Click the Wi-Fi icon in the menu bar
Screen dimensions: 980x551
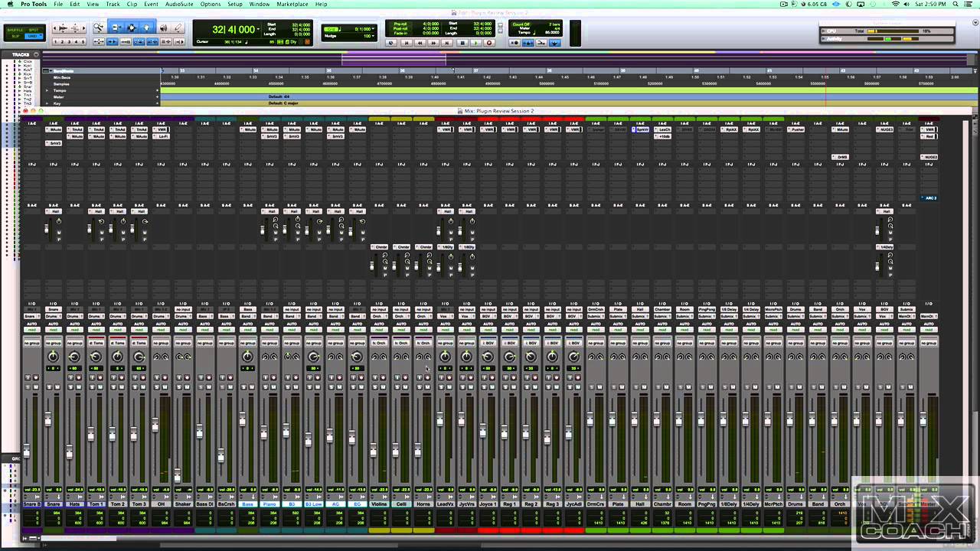(x=896, y=4)
